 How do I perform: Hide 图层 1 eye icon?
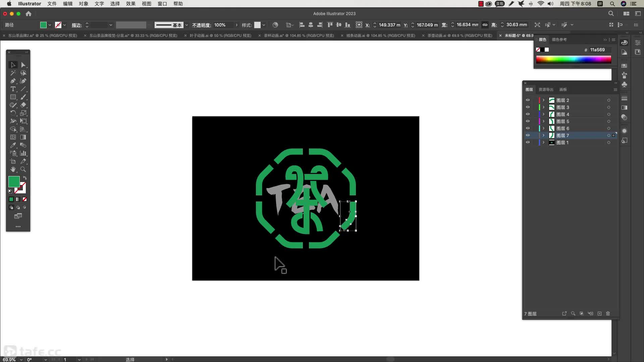(528, 142)
